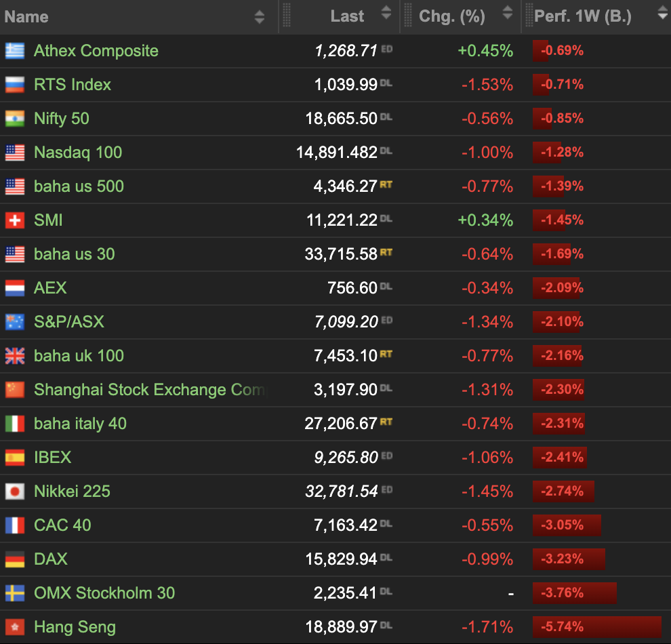Click the last price 14,891.482
The height and width of the screenshot is (644, 671).
(x=337, y=153)
